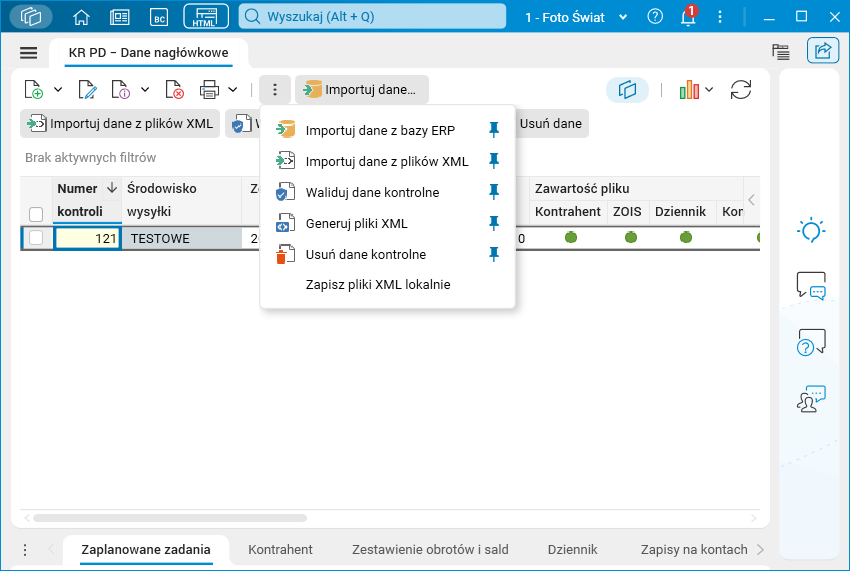Image resolution: width=850 pixels, height=571 pixels.
Task: Click the Usuń dane toolbar button
Action: [x=551, y=124]
